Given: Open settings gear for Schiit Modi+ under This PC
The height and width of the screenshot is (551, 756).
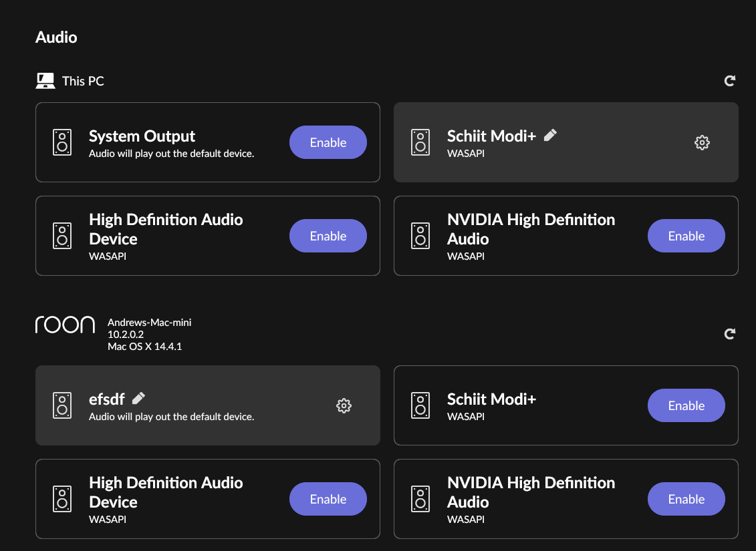Looking at the screenshot, I should click(702, 142).
